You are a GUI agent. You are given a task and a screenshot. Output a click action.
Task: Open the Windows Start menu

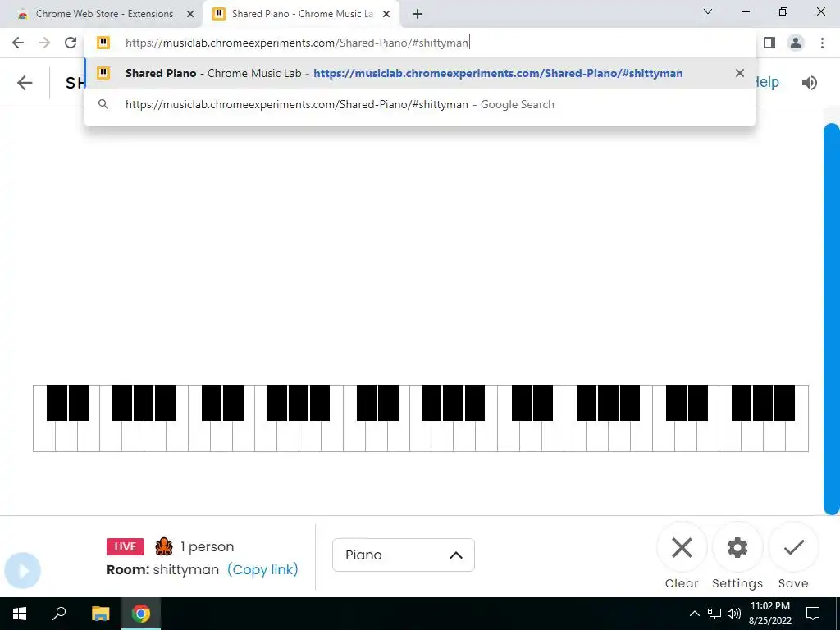point(20,614)
